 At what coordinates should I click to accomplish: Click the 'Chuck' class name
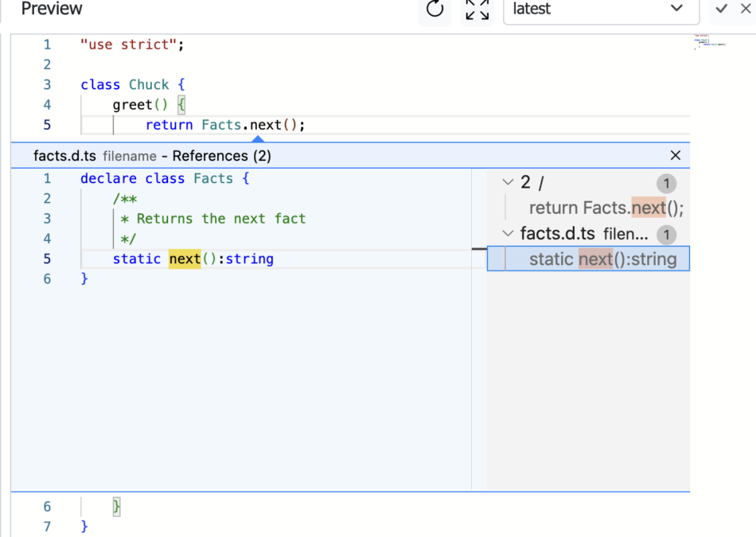click(149, 85)
